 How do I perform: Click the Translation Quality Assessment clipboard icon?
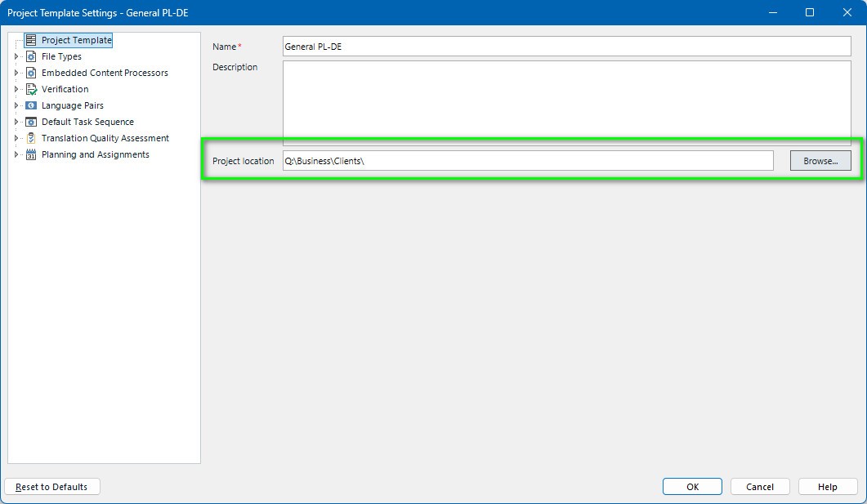pos(31,138)
